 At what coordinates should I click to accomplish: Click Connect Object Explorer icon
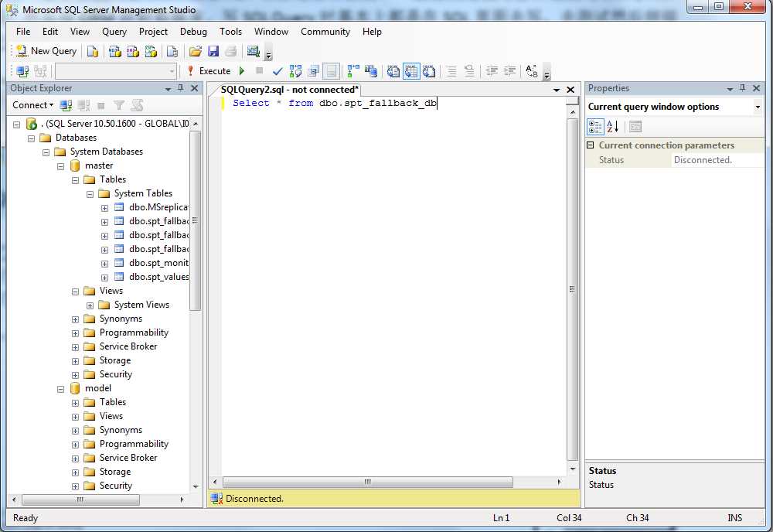pos(66,105)
